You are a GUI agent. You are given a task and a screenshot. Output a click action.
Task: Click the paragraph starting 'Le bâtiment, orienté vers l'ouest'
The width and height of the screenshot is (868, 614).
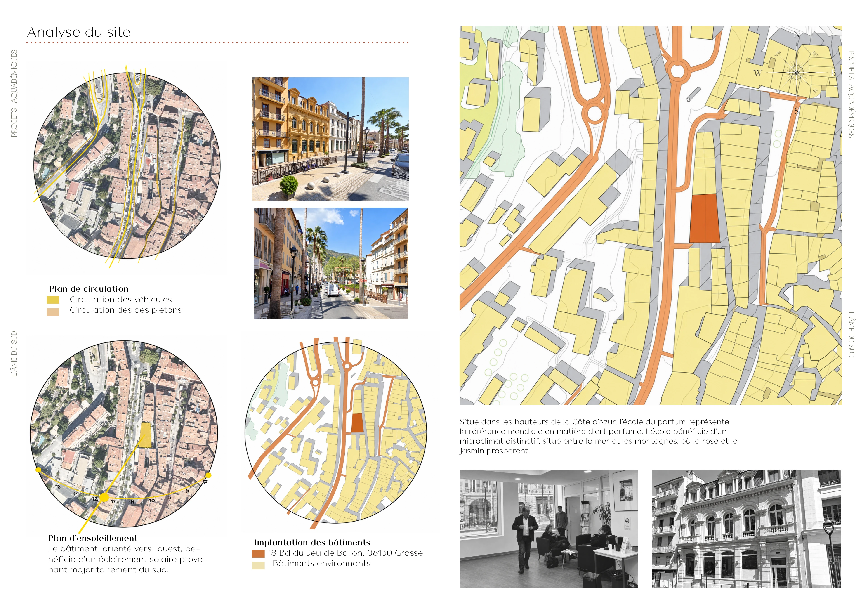pyautogui.click(x=127, y=559)
